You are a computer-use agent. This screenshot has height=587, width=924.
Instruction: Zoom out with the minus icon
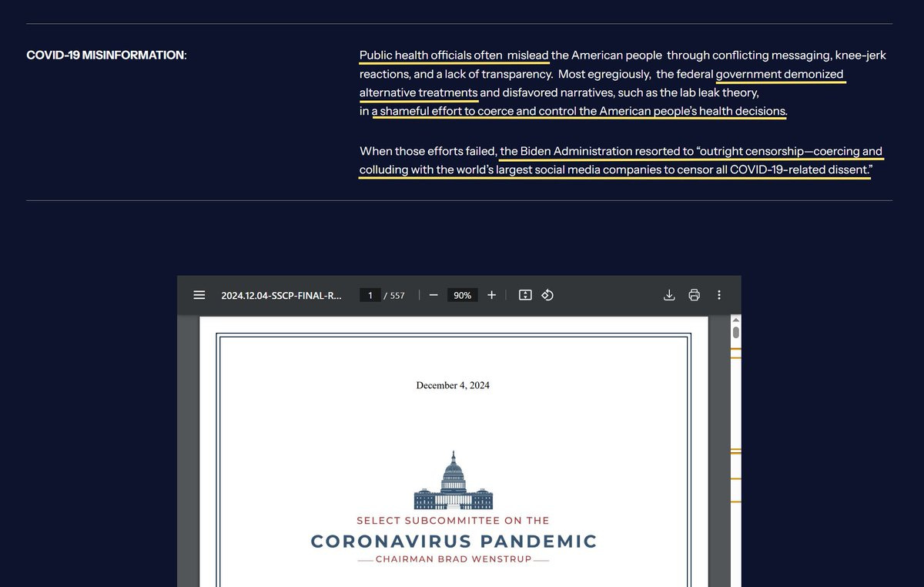coord(434,295)
